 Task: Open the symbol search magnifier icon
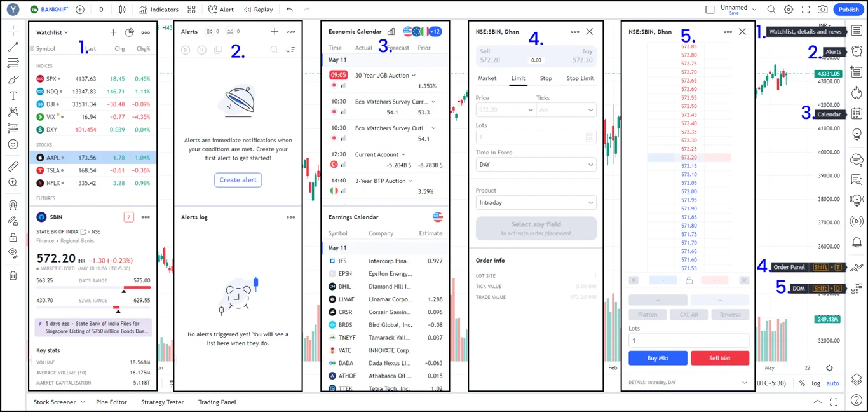point(771,10)
